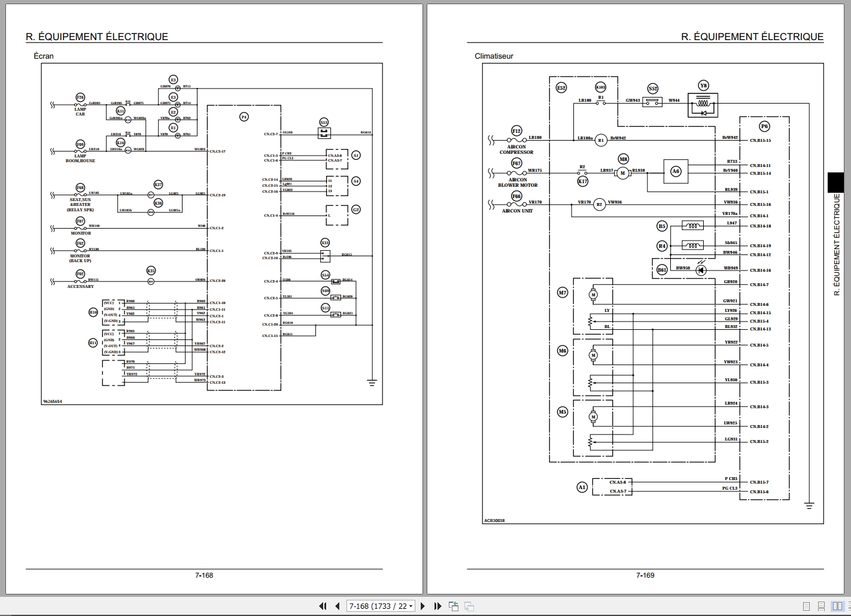Click the 'LAMP CAB' fuse label

point(80,111)
